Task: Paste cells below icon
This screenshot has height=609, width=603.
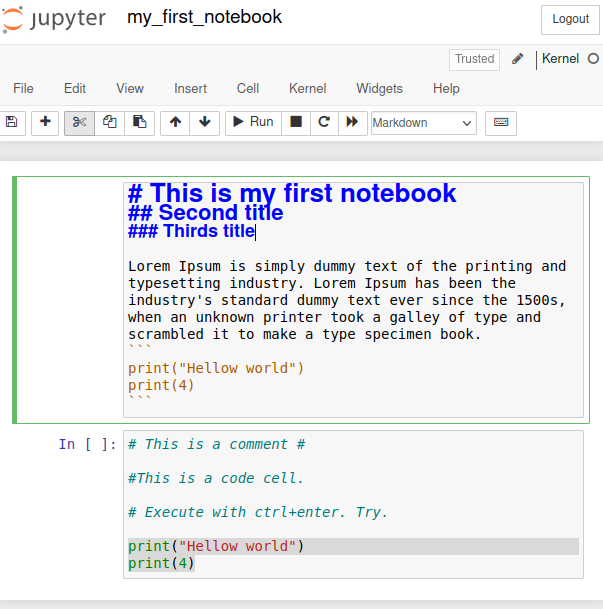Action: (x=140, y=122)
